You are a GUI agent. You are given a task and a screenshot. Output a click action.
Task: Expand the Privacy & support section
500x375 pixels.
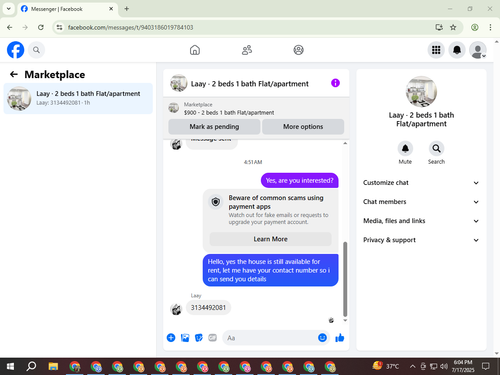pos(421,240)
